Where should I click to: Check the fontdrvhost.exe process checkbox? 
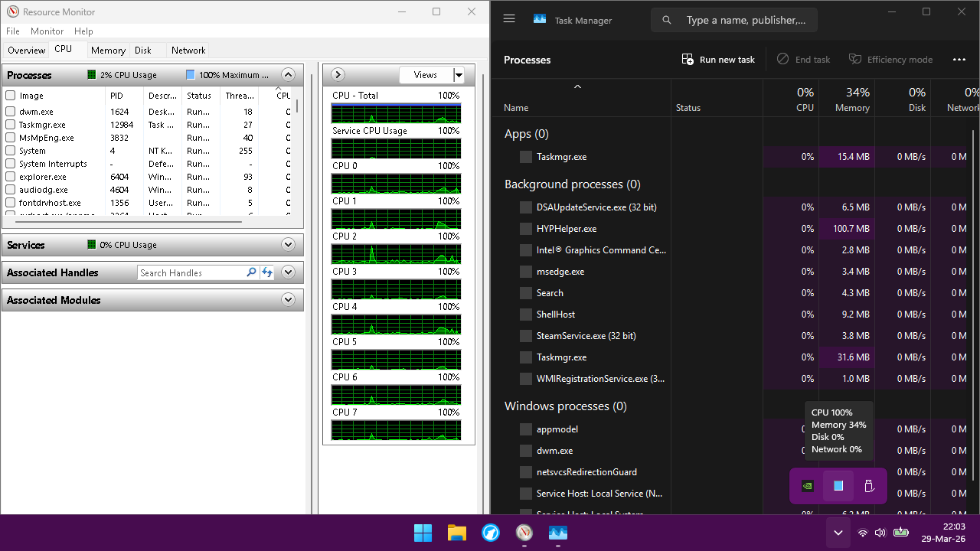coord(11,203)
